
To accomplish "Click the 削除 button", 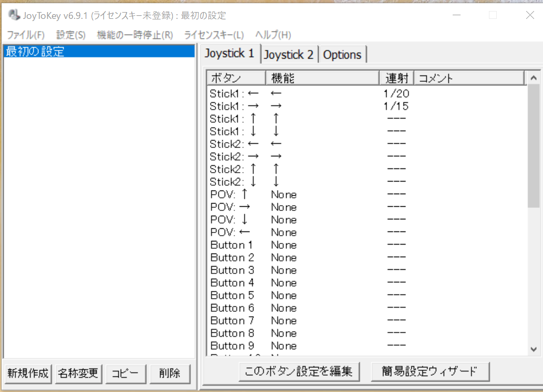I will [170, 373].
